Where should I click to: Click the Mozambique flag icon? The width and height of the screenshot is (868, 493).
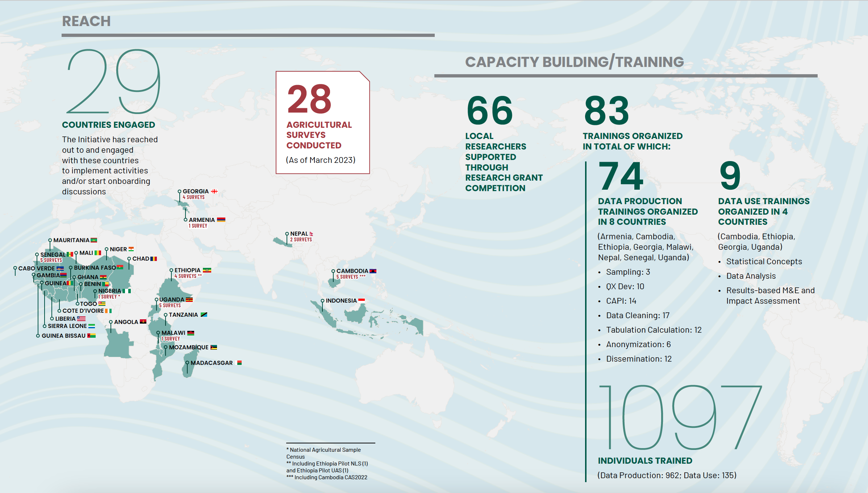[x=214, y=347]
